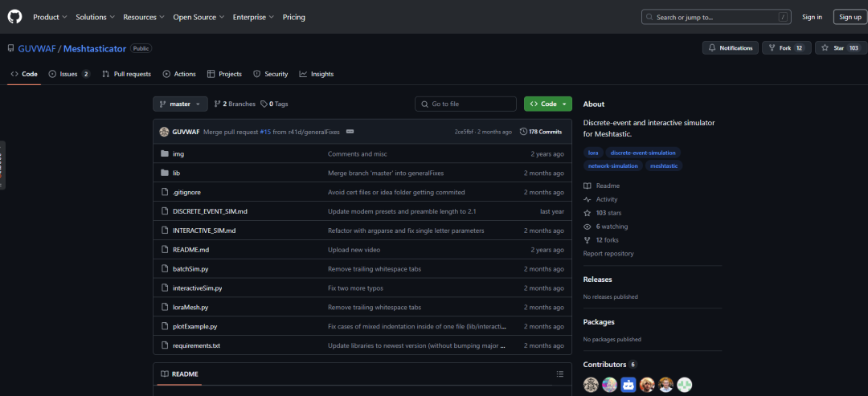Open the Product menu
This screenshot has width=868, height=396.
(x=50, y=17)
